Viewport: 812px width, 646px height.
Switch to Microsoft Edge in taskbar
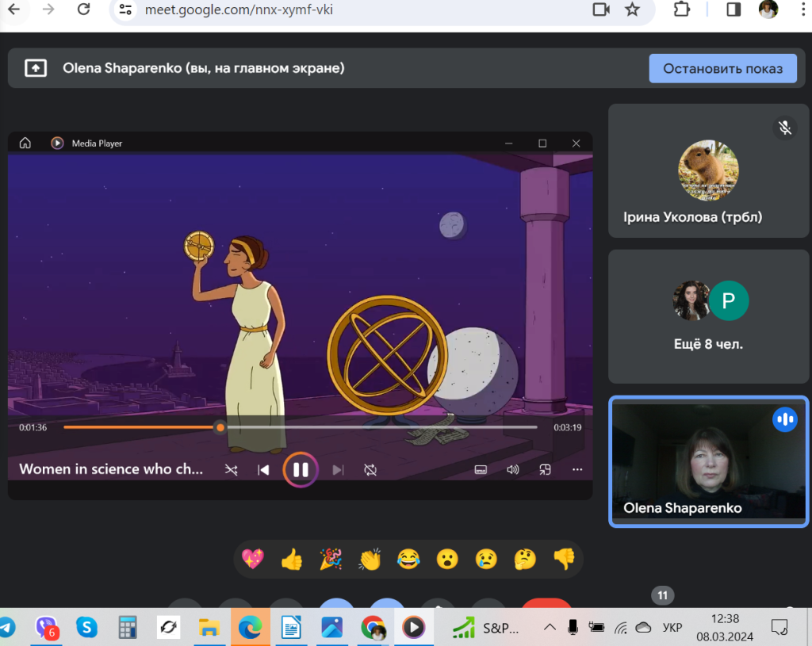[250, 627]
